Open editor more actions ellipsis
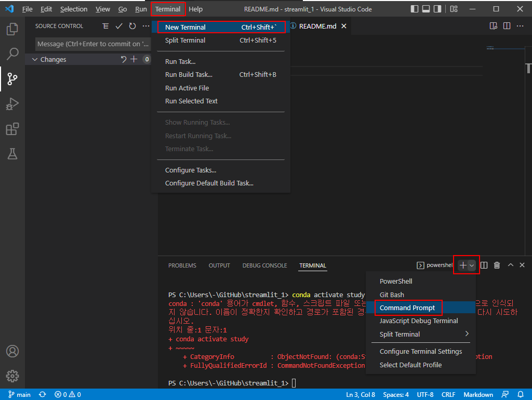Image resolution: width=532 pixels, height=400 pixels. tap(520, 26)
